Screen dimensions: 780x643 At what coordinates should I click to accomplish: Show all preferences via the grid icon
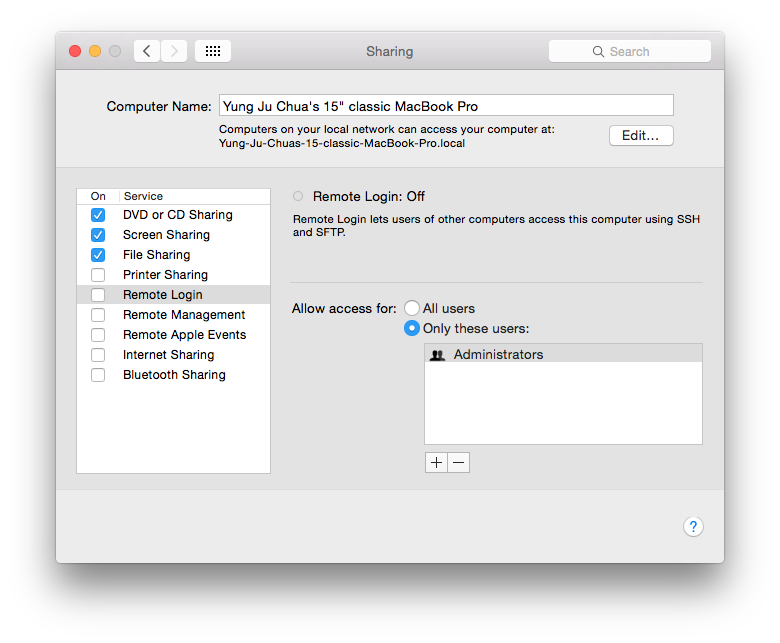pos(213,51)
